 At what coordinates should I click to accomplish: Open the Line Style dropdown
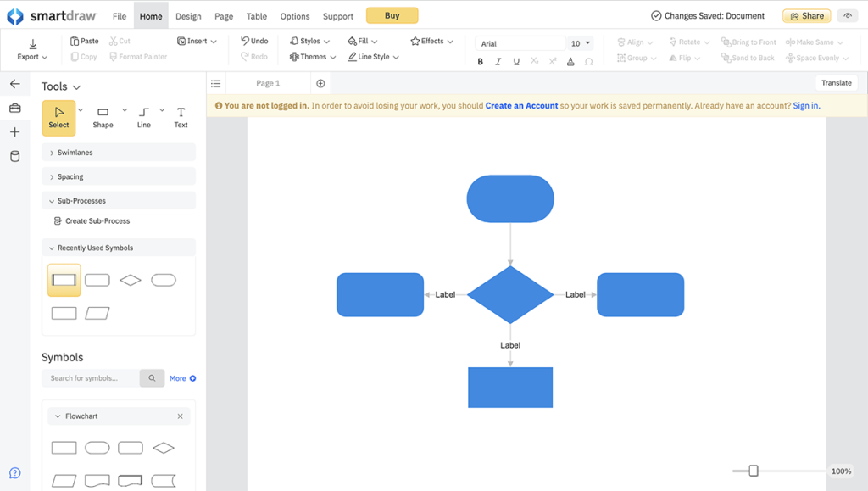coord(371,57)
